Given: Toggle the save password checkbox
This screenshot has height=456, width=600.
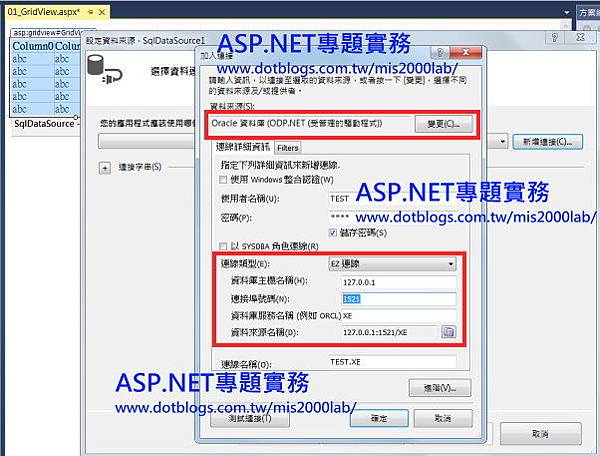Looking at the screenshot, I should [x=333, y=233].
